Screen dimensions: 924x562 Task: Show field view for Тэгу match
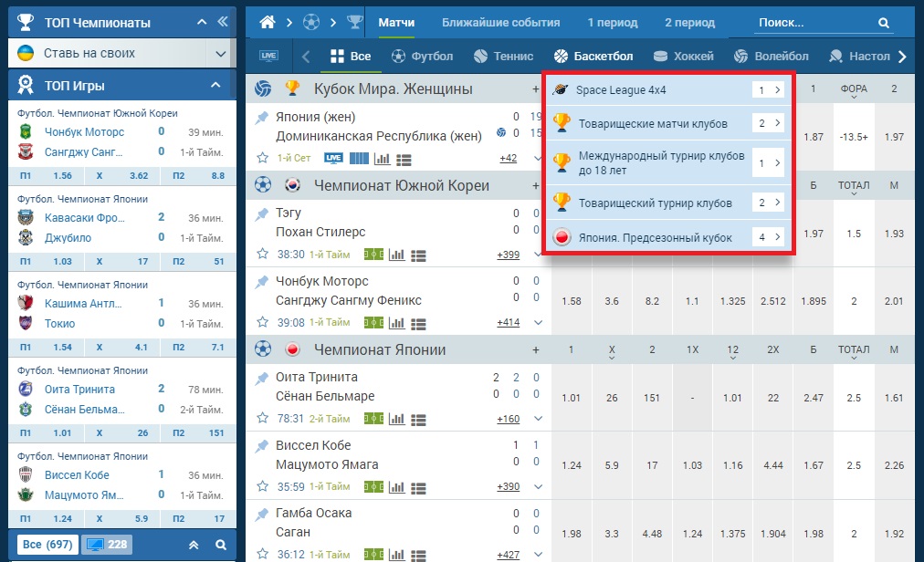pyautogui.click(x=373, y=255)
